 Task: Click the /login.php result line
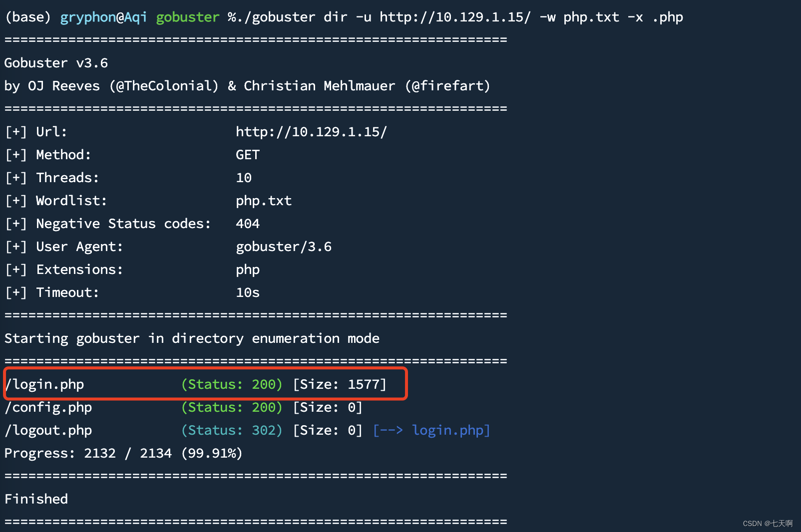pyautogui.click(x=195, y=384)
